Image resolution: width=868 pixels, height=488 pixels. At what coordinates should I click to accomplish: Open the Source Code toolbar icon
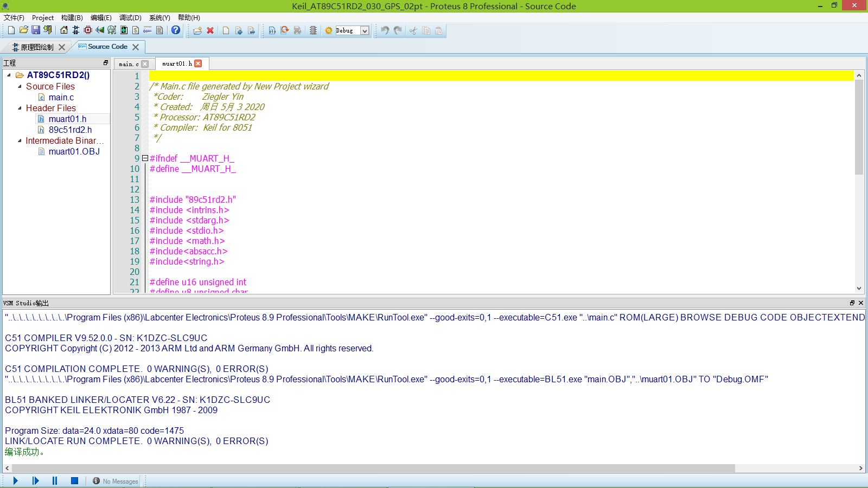148,30
